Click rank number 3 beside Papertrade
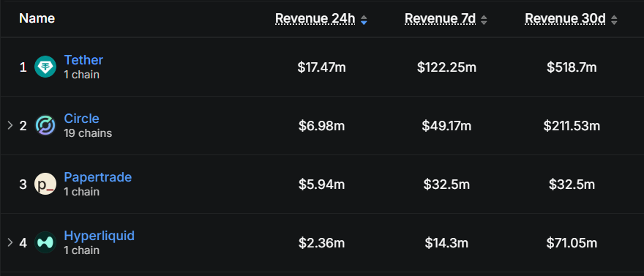This screenshot has height=276, width=644. click(23, 184)
